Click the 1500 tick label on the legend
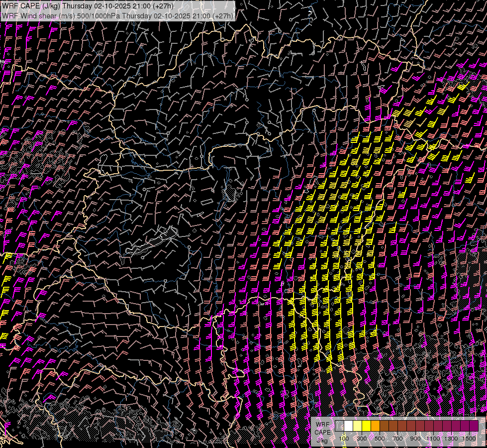Screen dimensions: 487x448 coord(469,438)
